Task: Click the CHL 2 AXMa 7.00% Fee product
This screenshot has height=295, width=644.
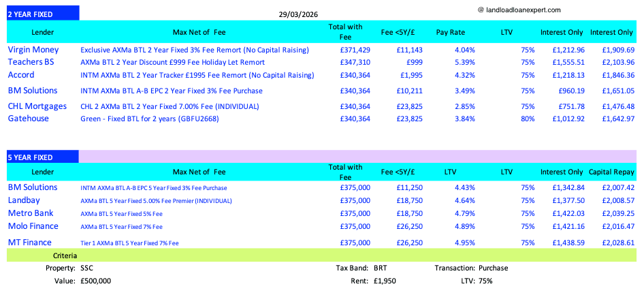Action: [x=170, y=106]
